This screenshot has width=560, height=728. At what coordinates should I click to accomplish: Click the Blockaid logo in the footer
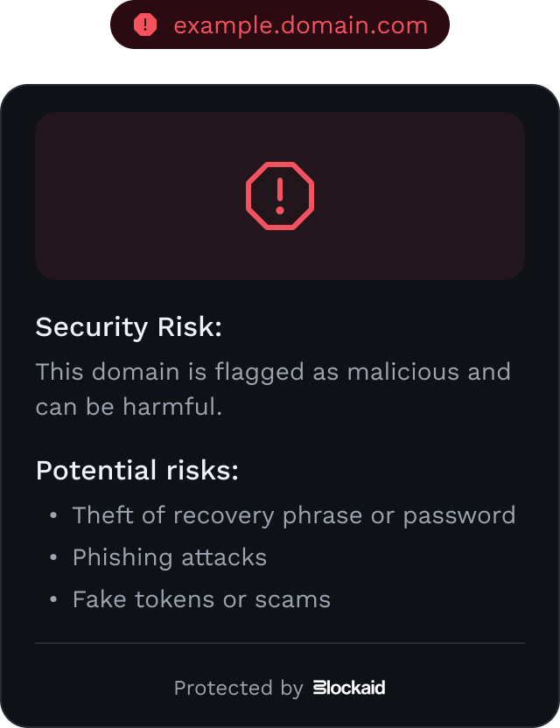[349, 688]
